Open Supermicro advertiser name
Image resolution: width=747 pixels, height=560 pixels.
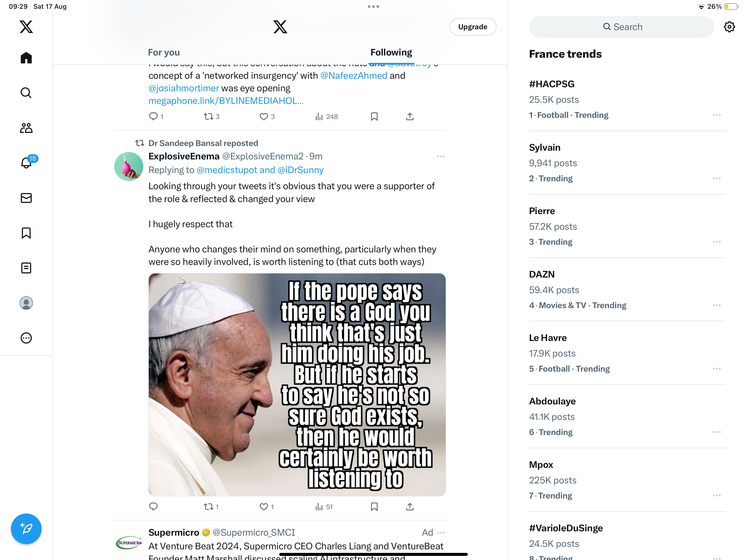174,533
